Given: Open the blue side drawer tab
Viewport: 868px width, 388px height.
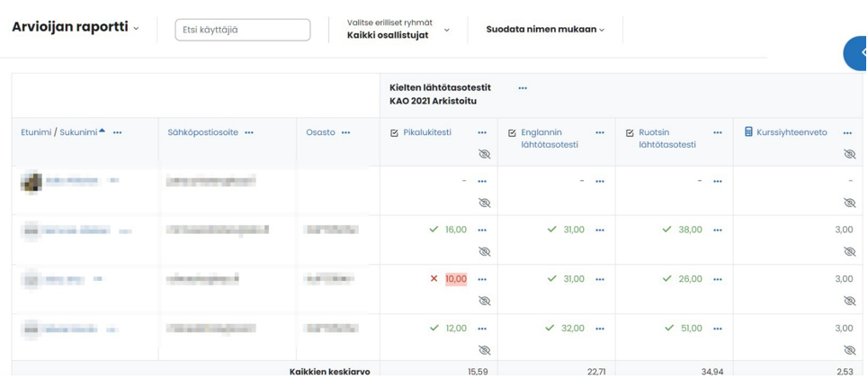Looking at the screenshot, I should pyautogui.click(x=857, y=53).
